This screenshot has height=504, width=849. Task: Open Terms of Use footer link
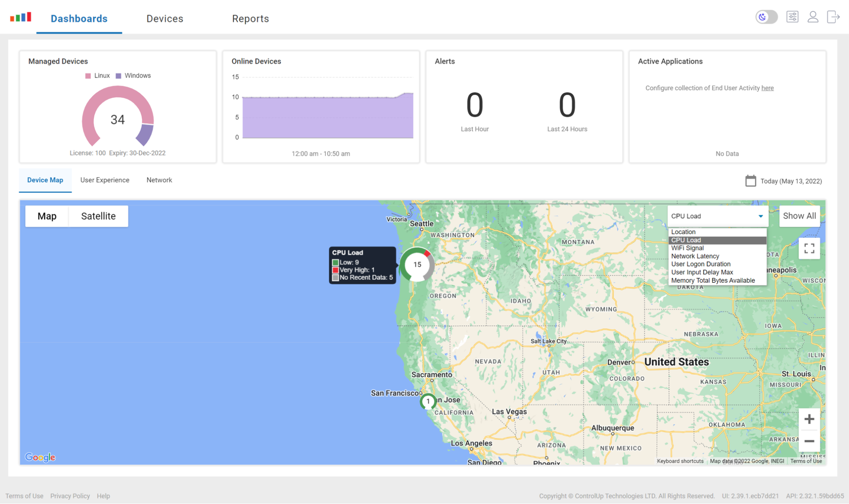[x=24, y=496]
